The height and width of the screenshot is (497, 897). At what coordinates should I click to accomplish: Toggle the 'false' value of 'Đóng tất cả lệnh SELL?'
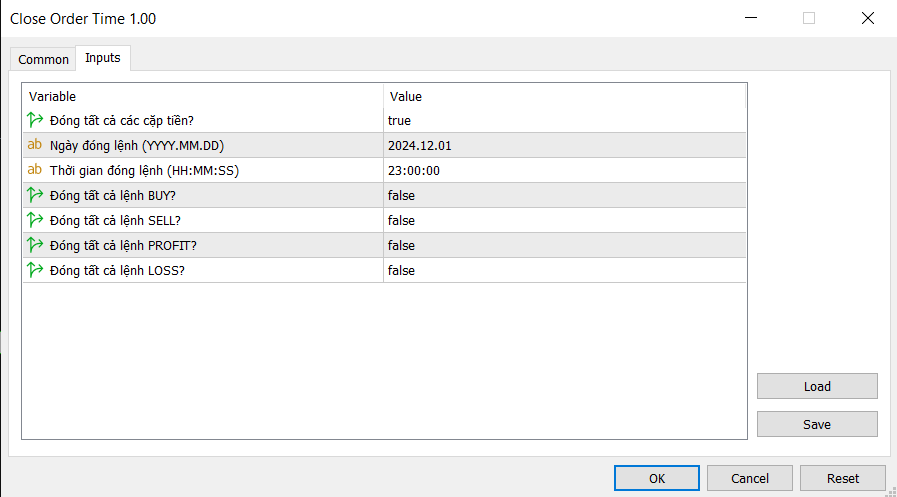coord(401,220)
